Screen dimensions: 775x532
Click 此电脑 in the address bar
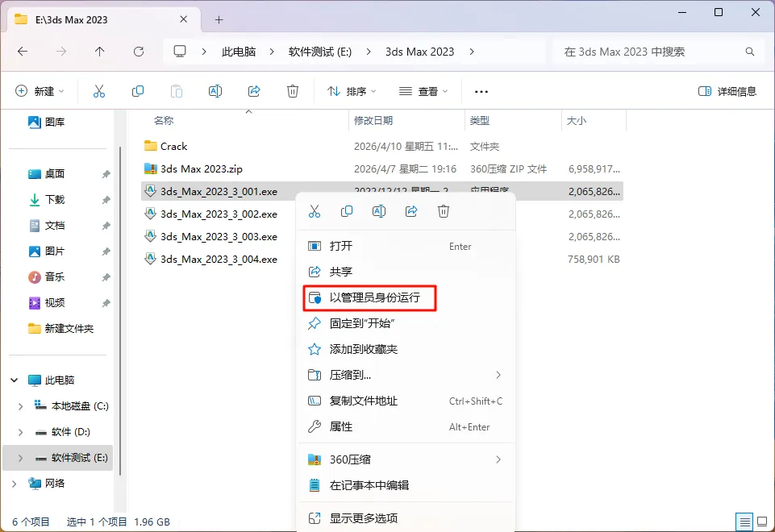click(x=239, y=52)
